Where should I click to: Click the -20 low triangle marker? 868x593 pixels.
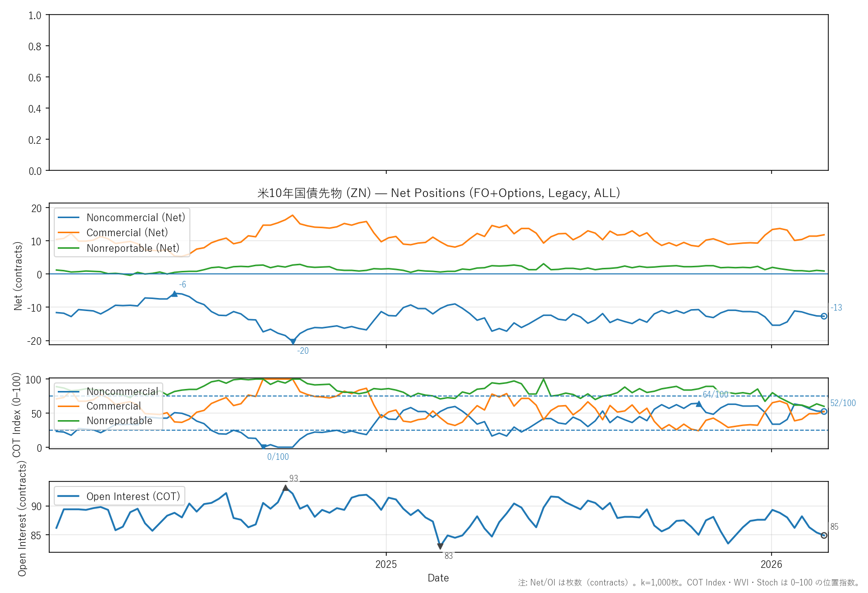click(x=293, y=342)
